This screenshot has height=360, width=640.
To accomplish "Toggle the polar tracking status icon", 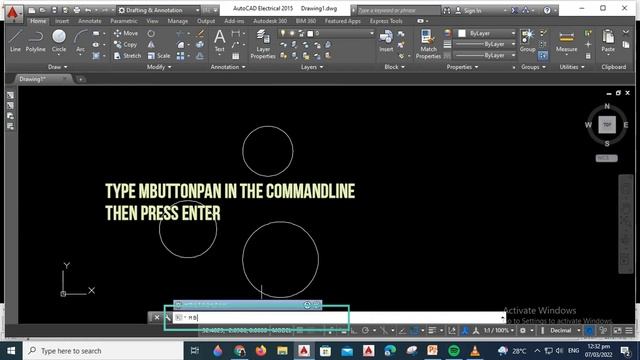I will pos(365,331).
